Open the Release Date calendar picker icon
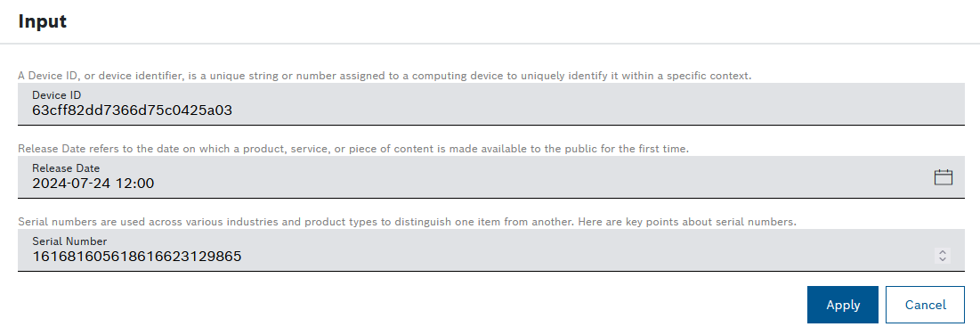This screenshot has width=980, height=335. 944,177
